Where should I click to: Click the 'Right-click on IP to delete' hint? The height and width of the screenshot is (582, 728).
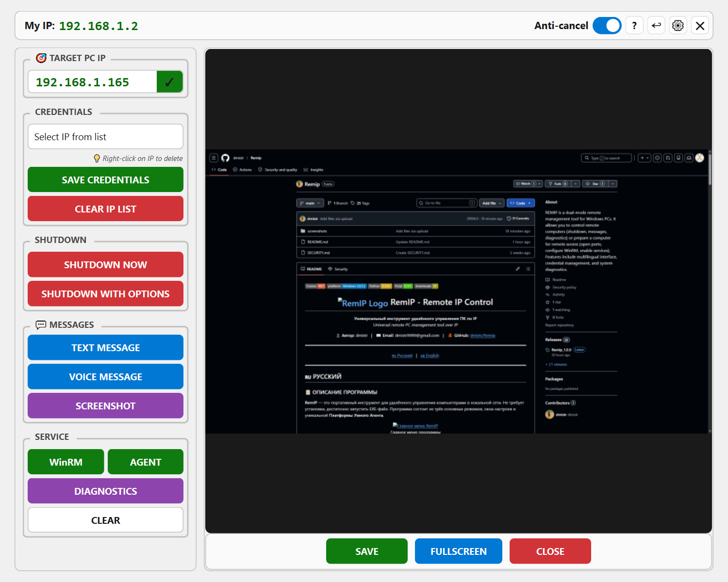(x=143, y=159)
